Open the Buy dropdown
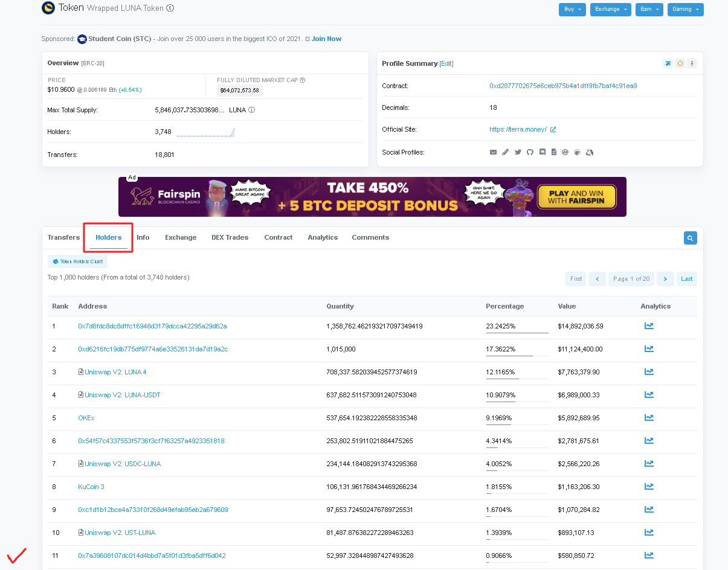The height and width of the screenshot is (570, 728). point(572,10)
